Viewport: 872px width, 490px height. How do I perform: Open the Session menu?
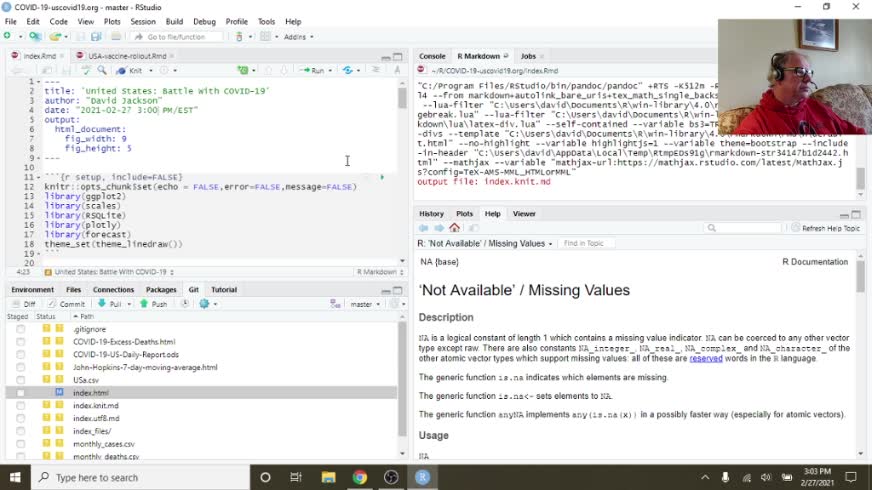click(143, 22)
